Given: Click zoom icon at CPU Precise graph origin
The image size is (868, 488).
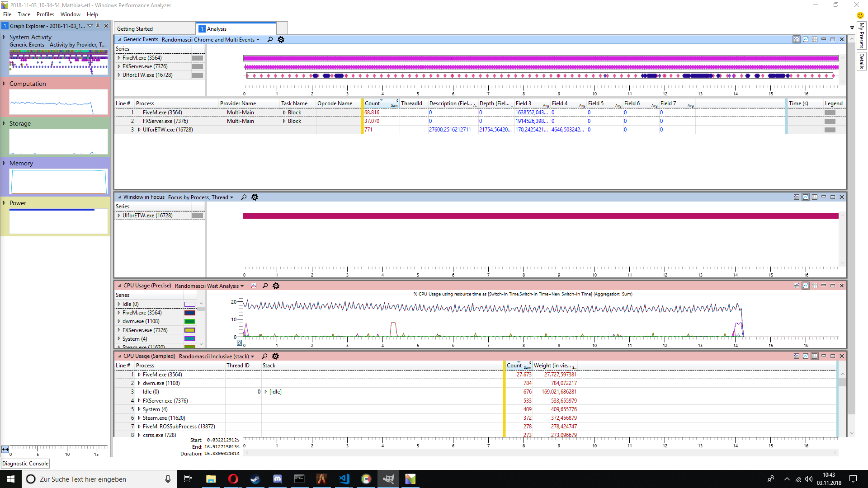Looking at the screenshot, I should tap(240, 343).
